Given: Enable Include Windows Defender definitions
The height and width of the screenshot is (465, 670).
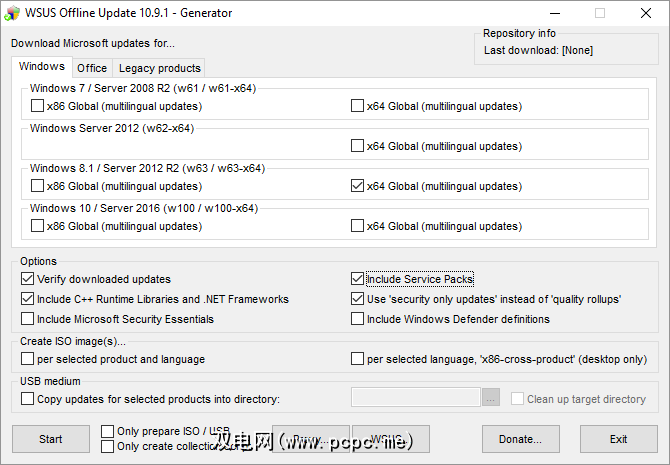Looking at the screenshot, I should tap(358, 319).
